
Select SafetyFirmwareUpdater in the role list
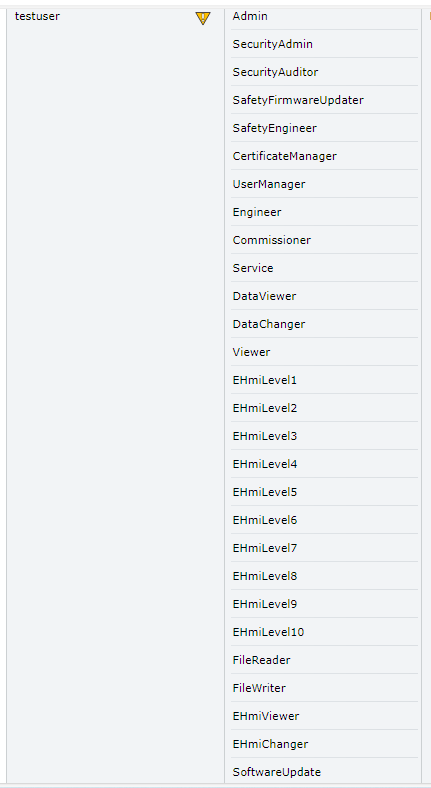(x=298, y=100)
